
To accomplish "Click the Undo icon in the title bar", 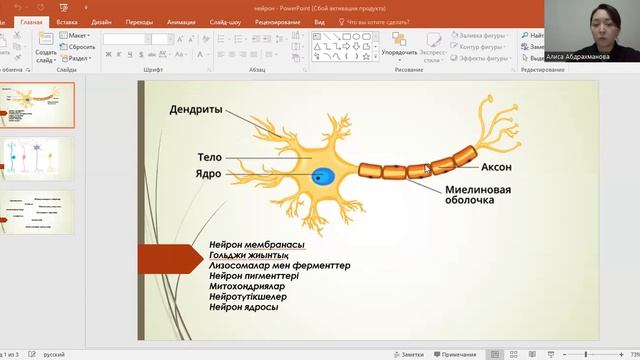I will [18, 7].
